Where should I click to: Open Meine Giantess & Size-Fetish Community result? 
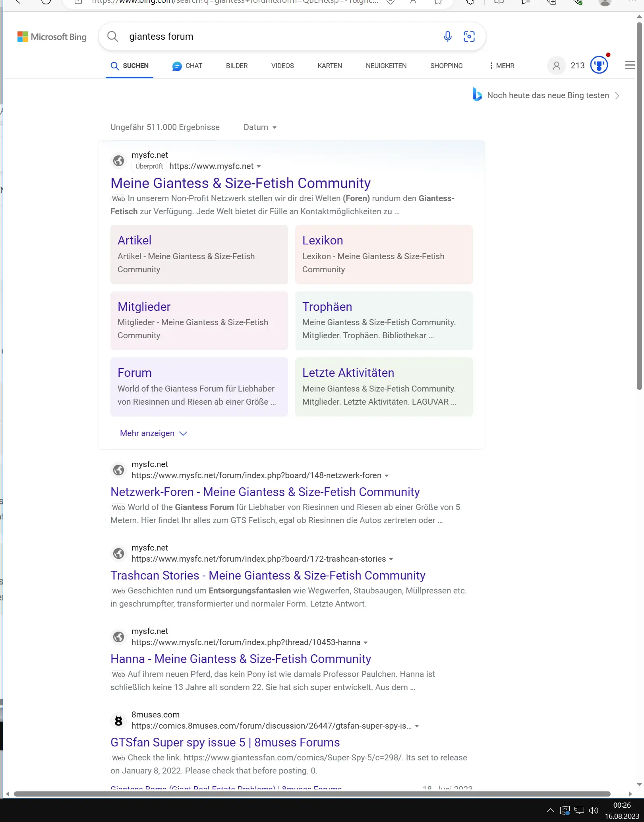point(240,183)
